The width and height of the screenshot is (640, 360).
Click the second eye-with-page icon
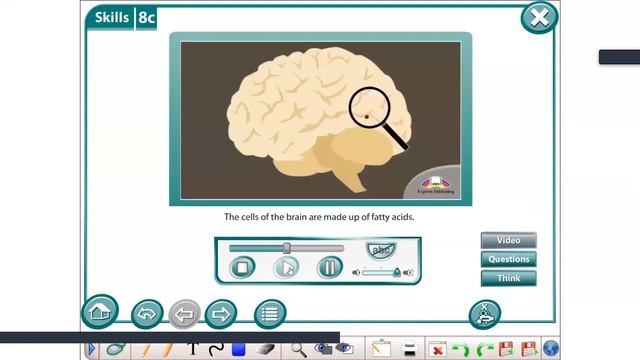pyautogui.click(x=344, y=349)
